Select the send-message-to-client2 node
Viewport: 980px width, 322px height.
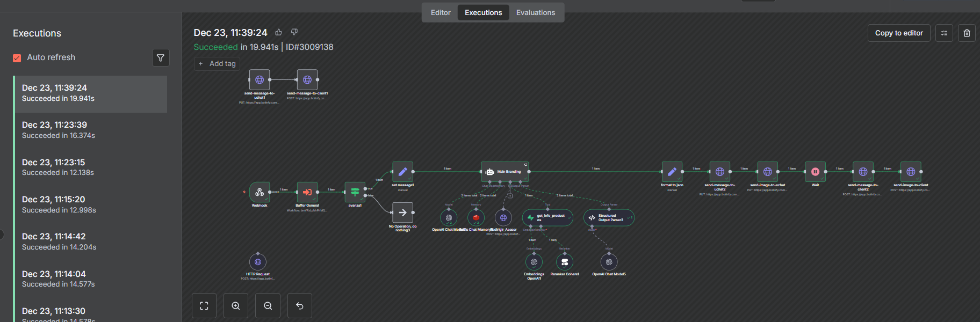863,172
